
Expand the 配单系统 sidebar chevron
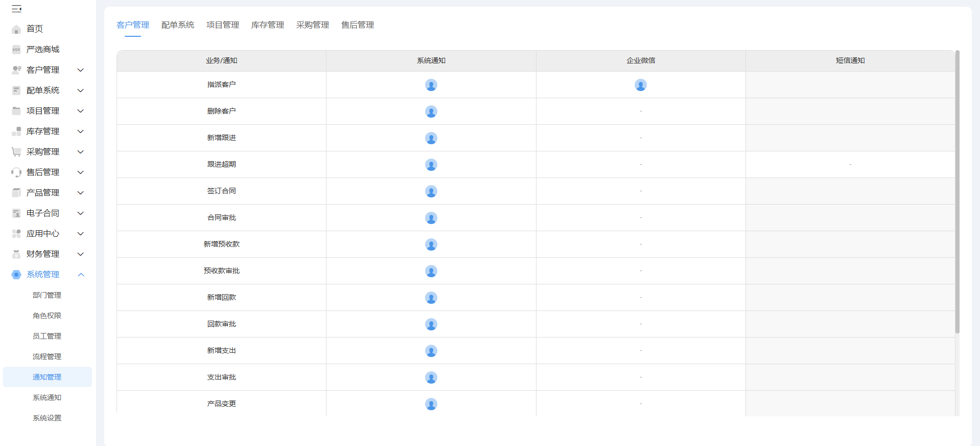(80, 91)
